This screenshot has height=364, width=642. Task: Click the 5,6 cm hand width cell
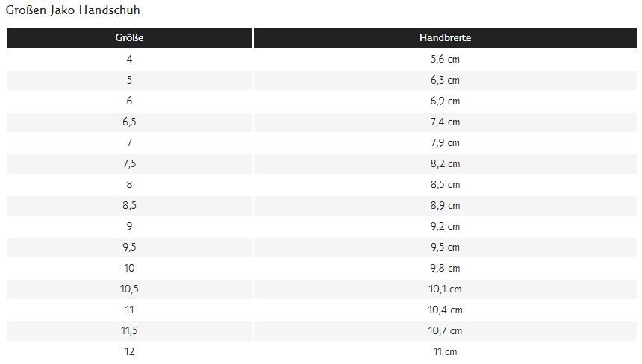pyautogui.click(x=445, y=60)
